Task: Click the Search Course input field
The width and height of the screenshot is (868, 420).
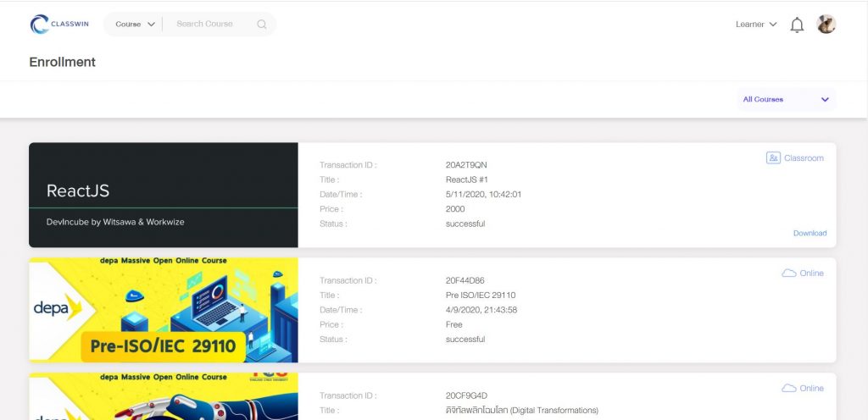Action: [x=210, y=25]
